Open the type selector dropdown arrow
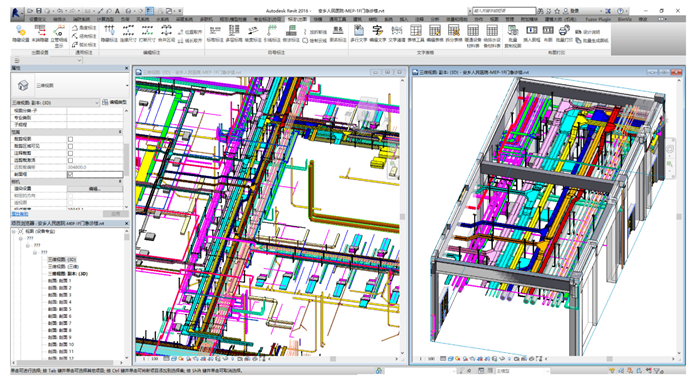Image resolution: width=700 pixels, height=385 pixels. 127,85
